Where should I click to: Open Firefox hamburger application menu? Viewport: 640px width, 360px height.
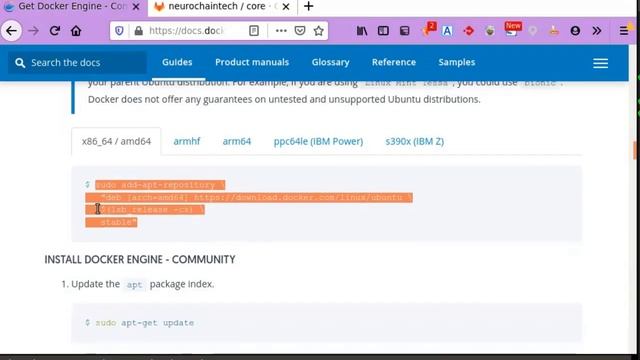pyautogui.click(x=624, y=31)
